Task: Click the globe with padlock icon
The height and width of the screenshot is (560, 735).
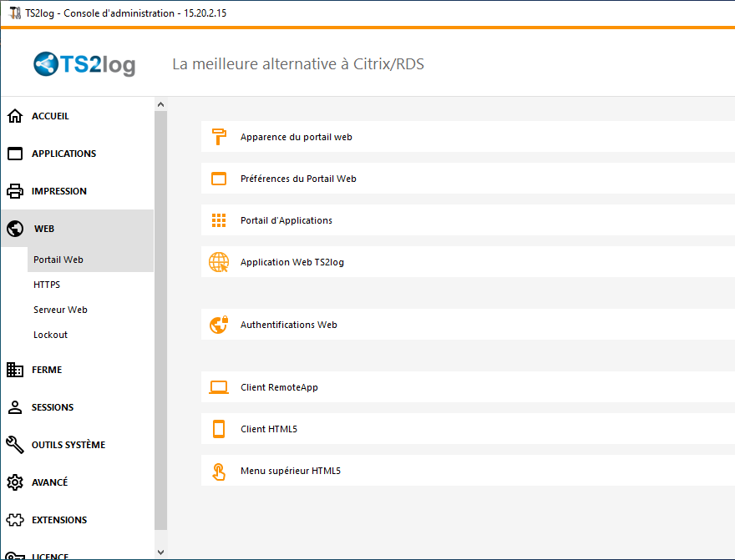Action: (219, 325)
